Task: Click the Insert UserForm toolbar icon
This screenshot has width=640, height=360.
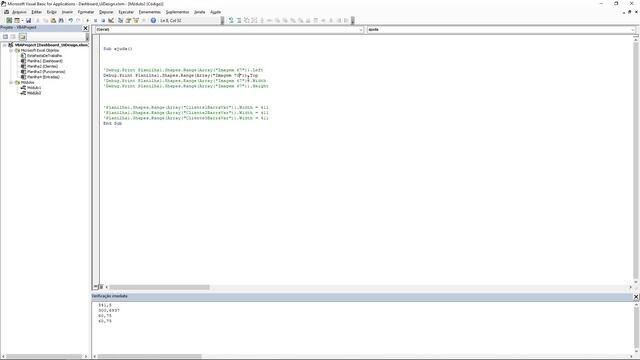Action: coord(17,20)
